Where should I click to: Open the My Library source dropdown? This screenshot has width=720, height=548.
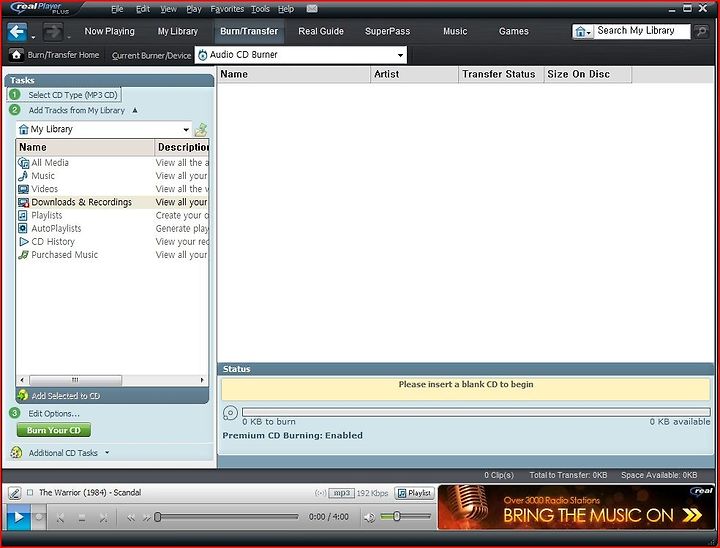click(x=186, y=130)
